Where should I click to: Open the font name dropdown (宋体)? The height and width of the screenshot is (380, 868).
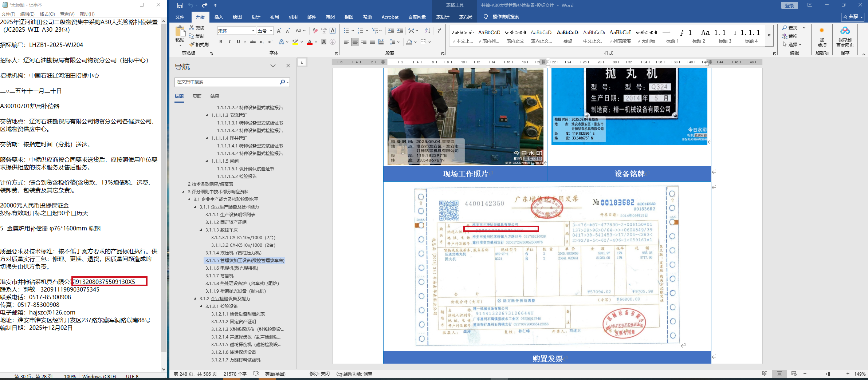tap(253, 31)
